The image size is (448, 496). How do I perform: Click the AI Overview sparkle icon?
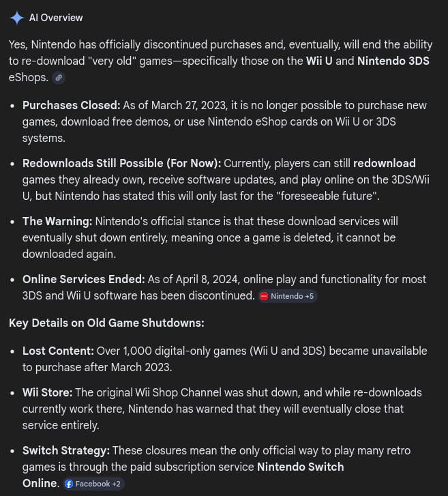[x=16, y=18]
